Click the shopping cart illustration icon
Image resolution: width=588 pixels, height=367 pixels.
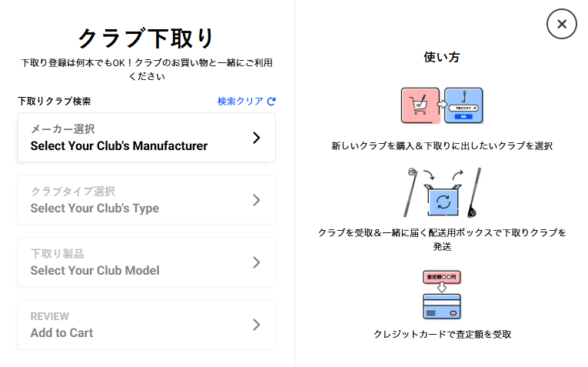pyautogui.click(x=420, y=105)
